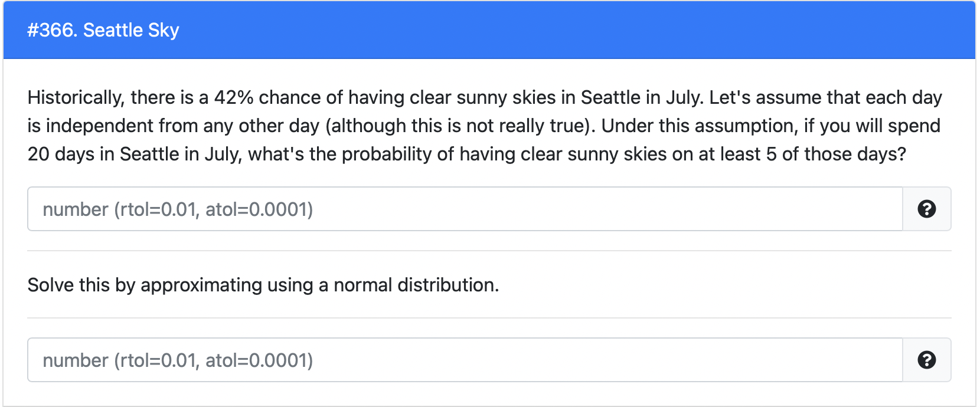Click inside the normal distribution answer field
Screen dimensions: 980x407
coord(413,360)
